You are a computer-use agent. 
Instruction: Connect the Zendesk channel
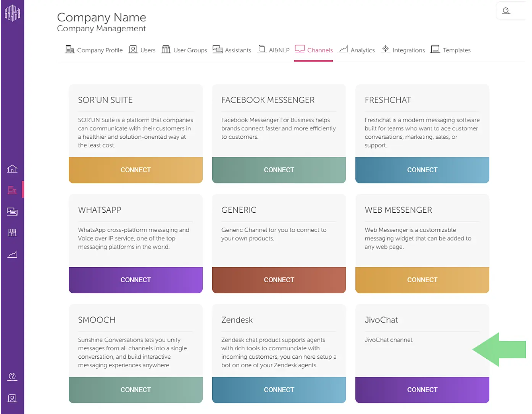tap(279, 390)
